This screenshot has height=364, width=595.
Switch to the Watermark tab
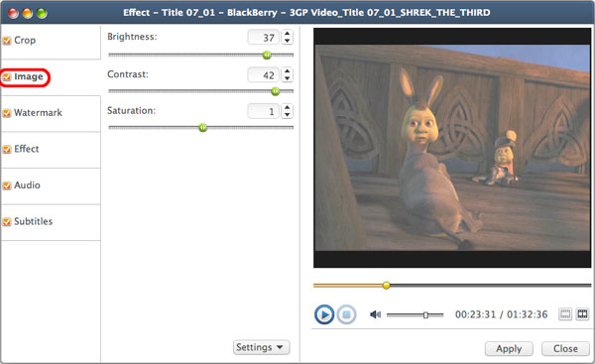(51, 113)
